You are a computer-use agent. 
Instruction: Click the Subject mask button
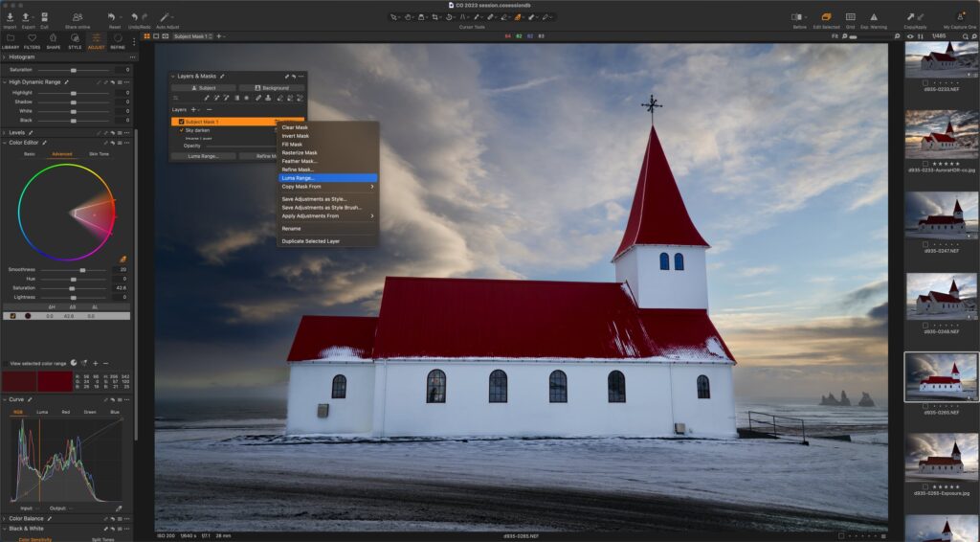point(204,88)
